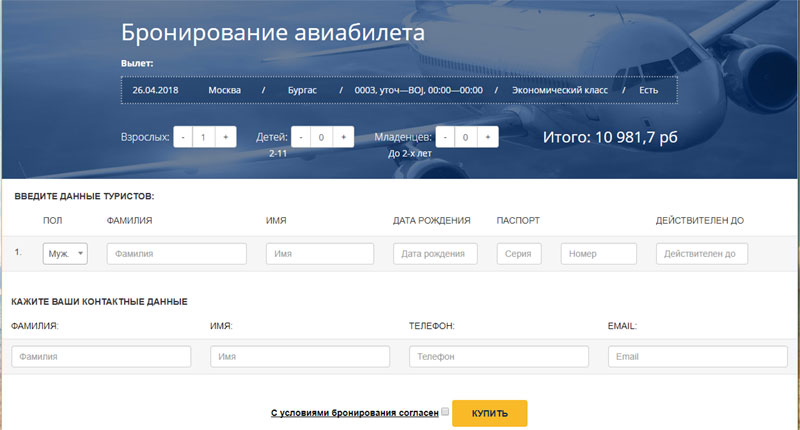Click the children quantity value field

coord(321,137)
